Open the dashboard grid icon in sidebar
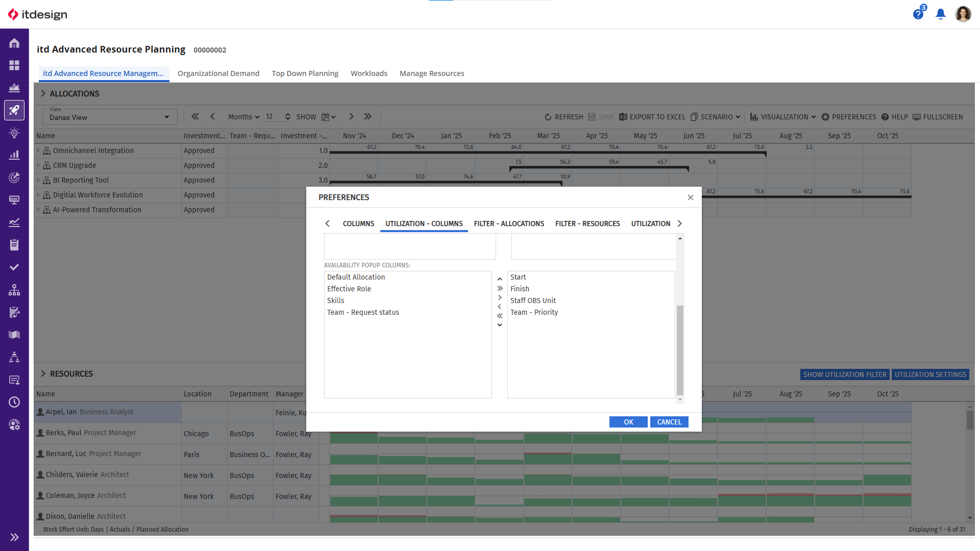Screen dimensions: 980x551 click(x=14, y=65)
